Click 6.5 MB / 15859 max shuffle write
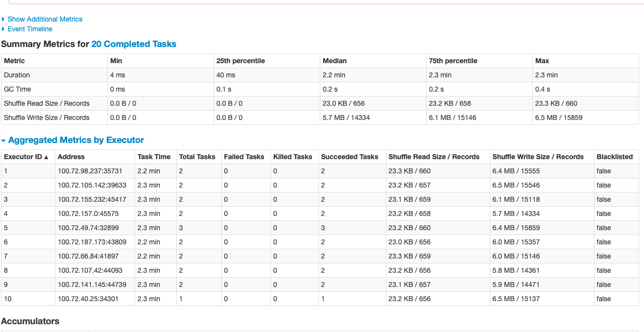This screenshot has width=644, height=332. coord(559,118)
